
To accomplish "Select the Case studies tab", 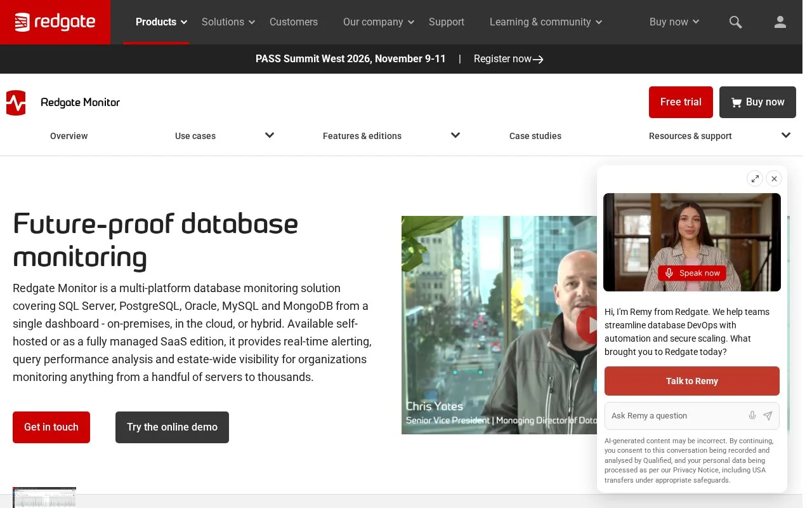I will coord(535,136).
